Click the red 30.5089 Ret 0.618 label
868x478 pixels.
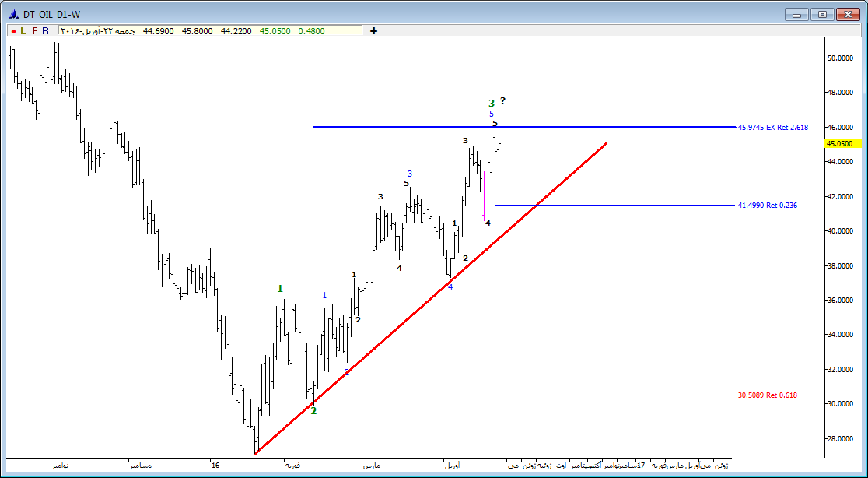768,395
